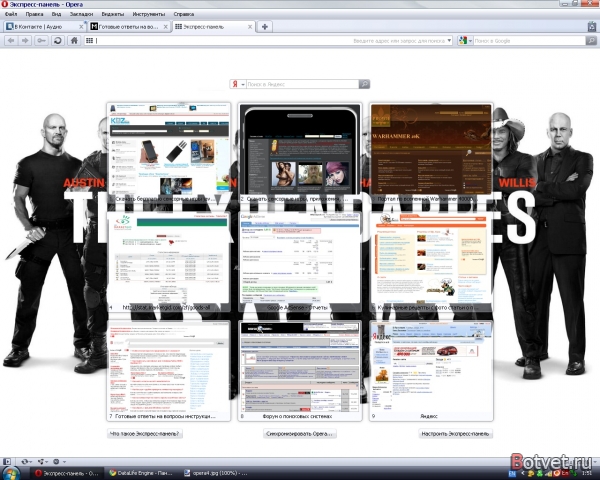Switch to the opera4.jpg taskbar window
The height and width of the screenshot is (480, 600).
tap(215, 473)
